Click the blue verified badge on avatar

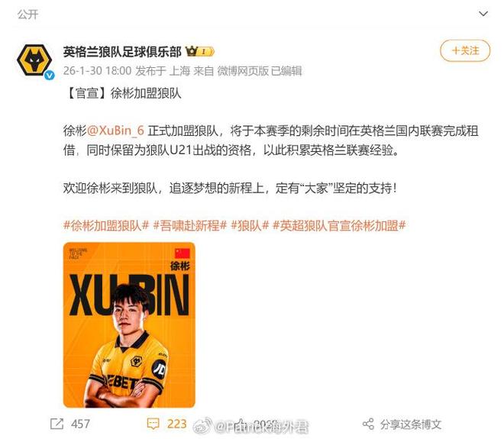[x=49, y=75]
